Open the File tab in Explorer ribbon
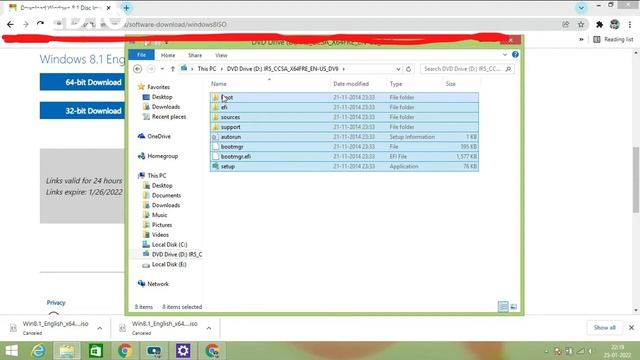The width and height of the screenshot is (640, 360). click(x=141, y=55)
